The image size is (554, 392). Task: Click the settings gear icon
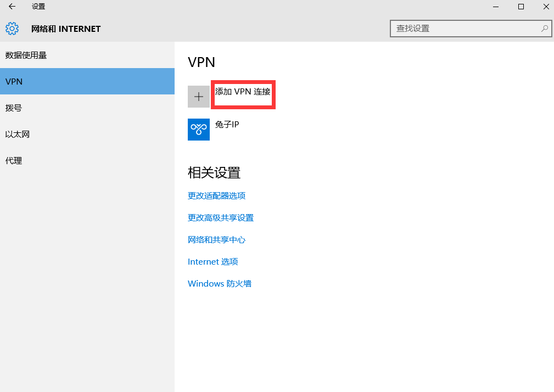click(x=12, y=29)
